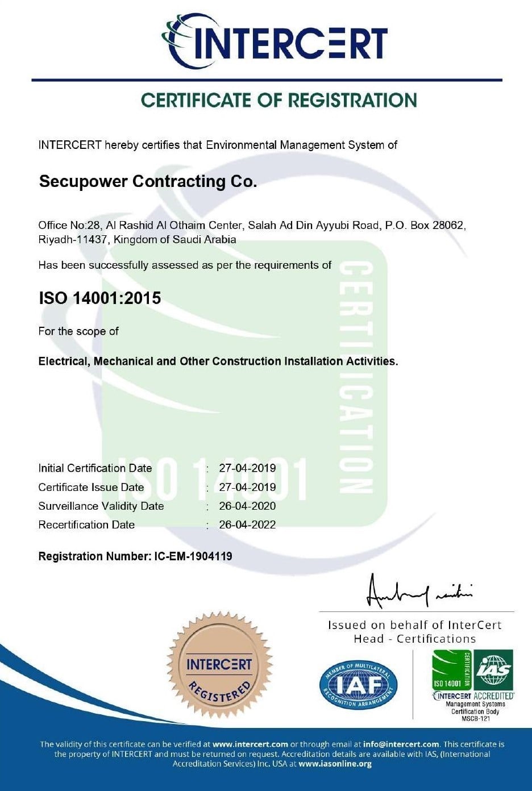Click the Riyadh-11437, Kingdom of Saudi Arabia line
This screenshot has width=532, height=791.
pyautogui.click(x=137, y=239)
